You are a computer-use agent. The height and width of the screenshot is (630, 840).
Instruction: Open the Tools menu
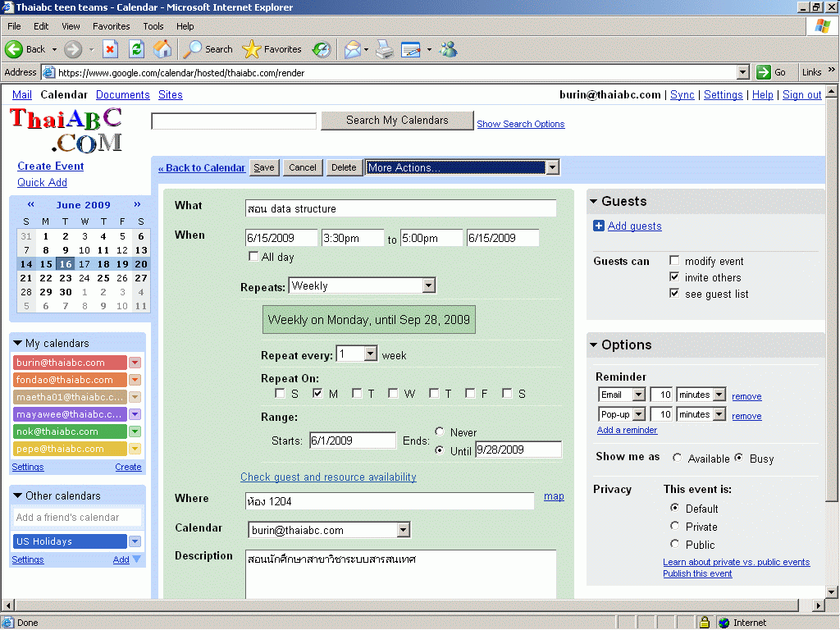pos(153,26)
